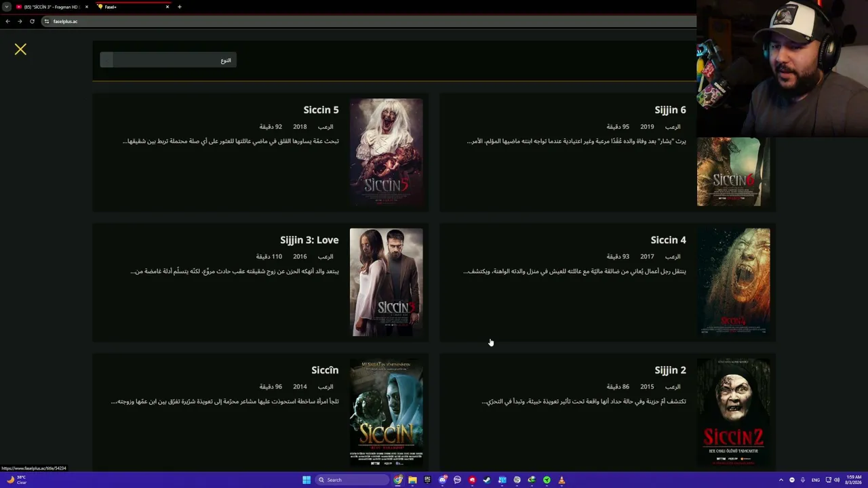Open Discord from the taskbar
Viewport: 868px width, 488px height.
point(443,480)
